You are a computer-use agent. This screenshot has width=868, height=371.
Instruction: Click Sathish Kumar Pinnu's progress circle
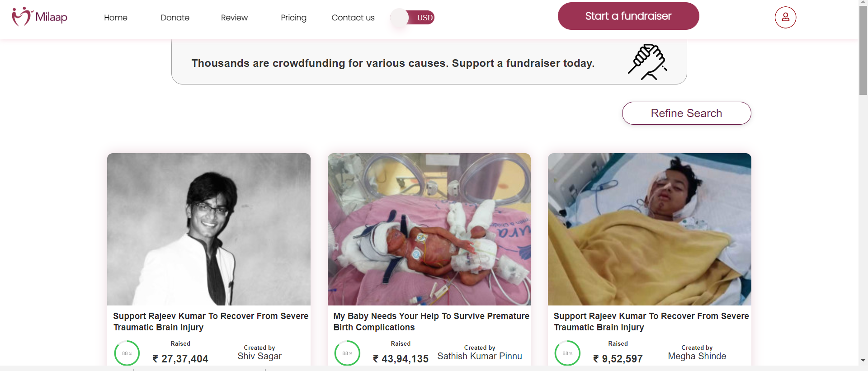(x=347, y=353)
